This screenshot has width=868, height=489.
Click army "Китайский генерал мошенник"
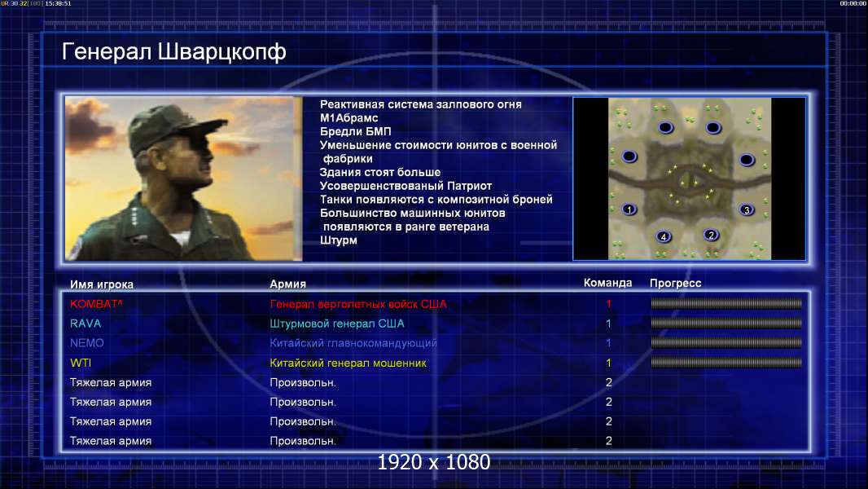pyautogui.click(x=349, y=363)
